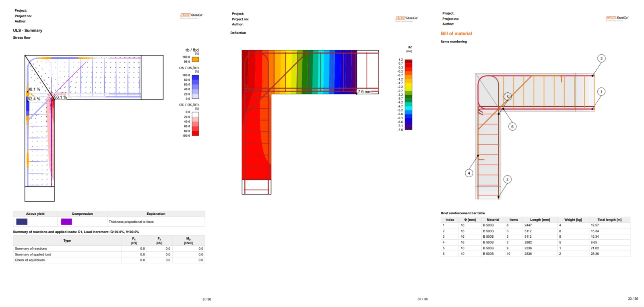The width and height of the screenshot is (644, 307).
Task: Click the Above yield dark blue swatch
Action: (22, 222)
